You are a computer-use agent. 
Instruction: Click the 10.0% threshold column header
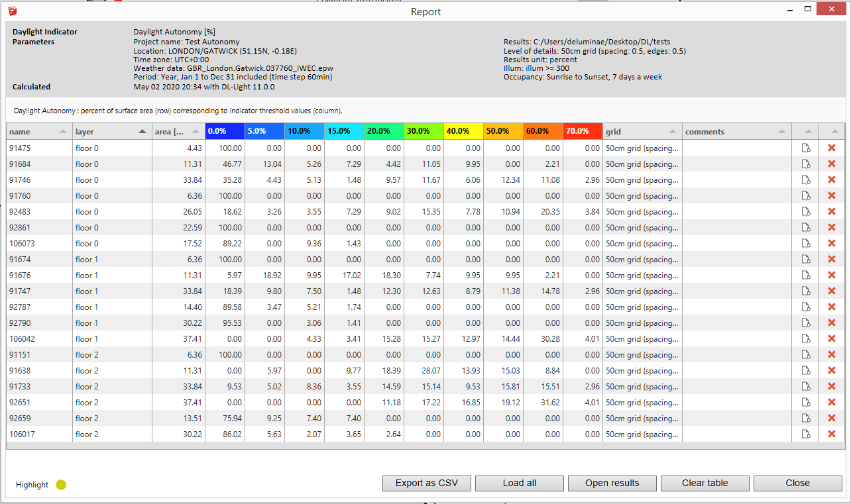pyautogui.click(x=305, y=131)
